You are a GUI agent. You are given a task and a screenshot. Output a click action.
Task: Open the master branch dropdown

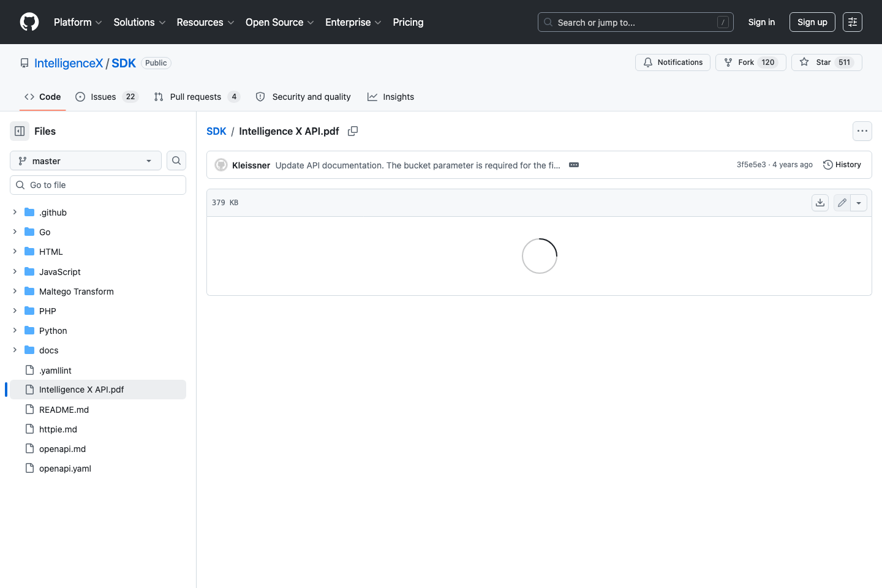(x=85, y=160)
